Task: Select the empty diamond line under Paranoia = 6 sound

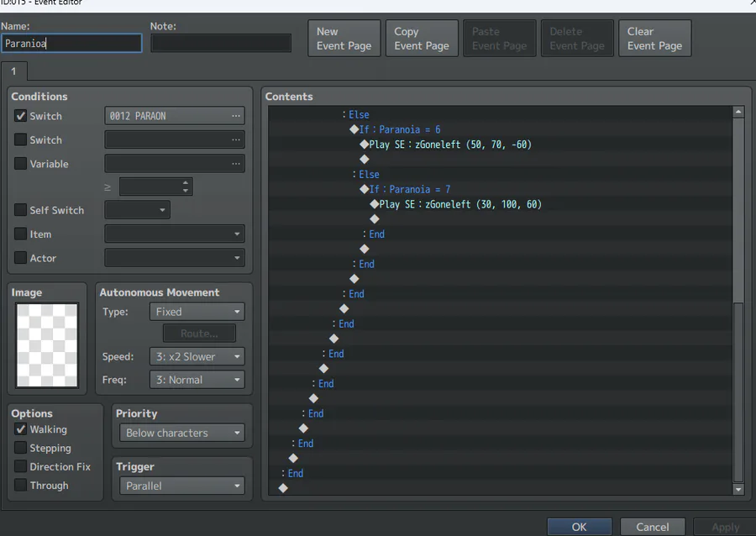Action: coord(500,159)
